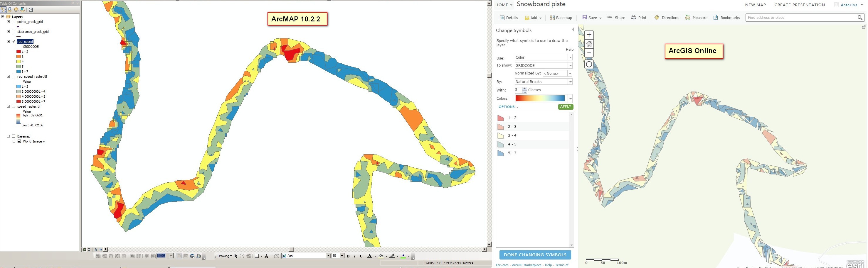868x268 pixels.
Task: Click the Italic button in Drawing toolbar
Action: click(354, 256)
